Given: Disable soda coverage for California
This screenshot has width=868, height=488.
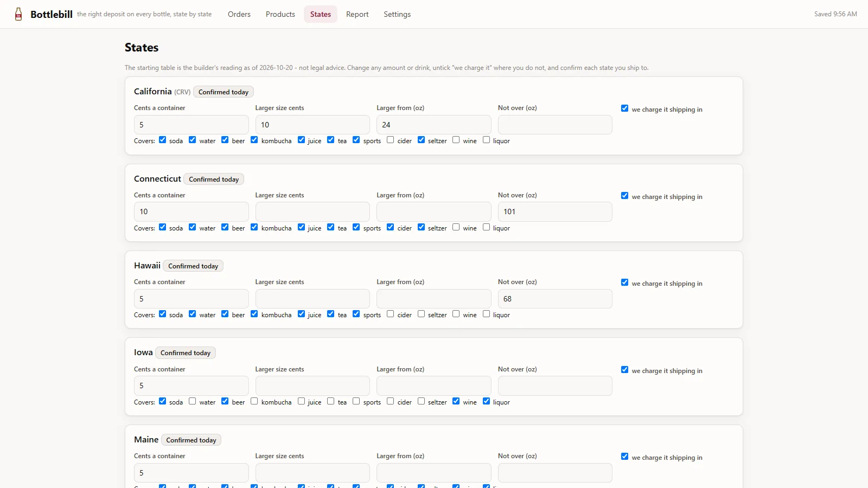Looking at the screenshot, I should click(x=162, y=140).
